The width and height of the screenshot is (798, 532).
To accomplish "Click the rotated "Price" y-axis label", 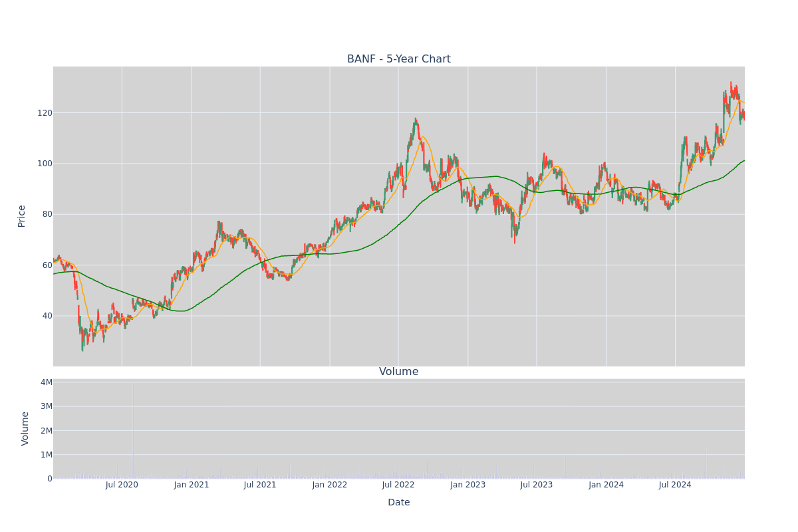I will (22, 216).
